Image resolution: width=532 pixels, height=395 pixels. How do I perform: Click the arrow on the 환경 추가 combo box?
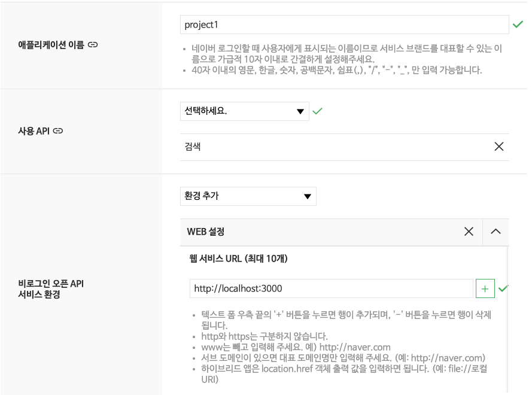(308, 196)
